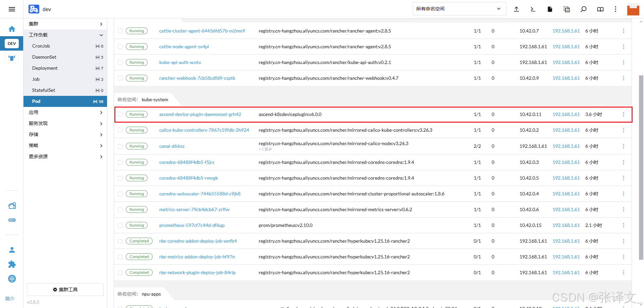Expand the 存储 sidebar section

coord(66,134)
